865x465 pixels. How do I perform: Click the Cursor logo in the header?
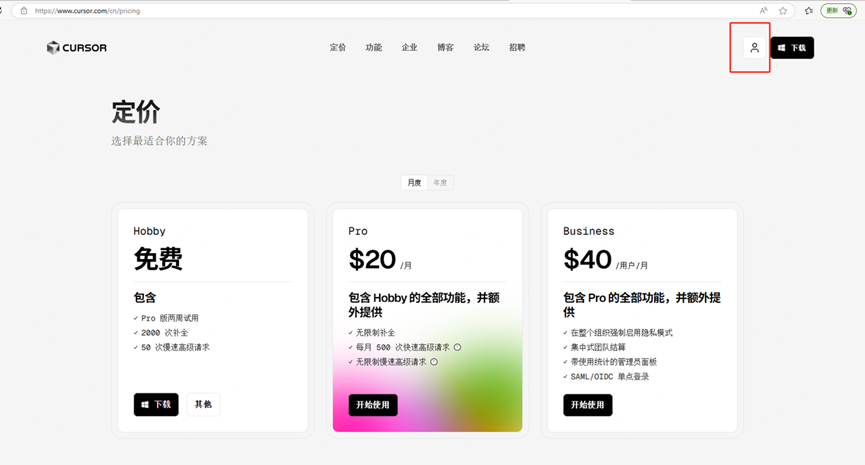tap(77, 48)
